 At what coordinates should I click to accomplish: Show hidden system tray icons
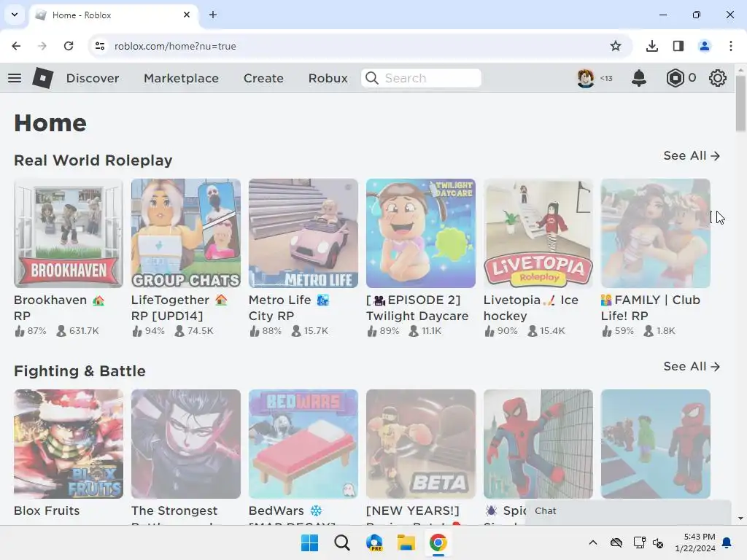[592, 542]
